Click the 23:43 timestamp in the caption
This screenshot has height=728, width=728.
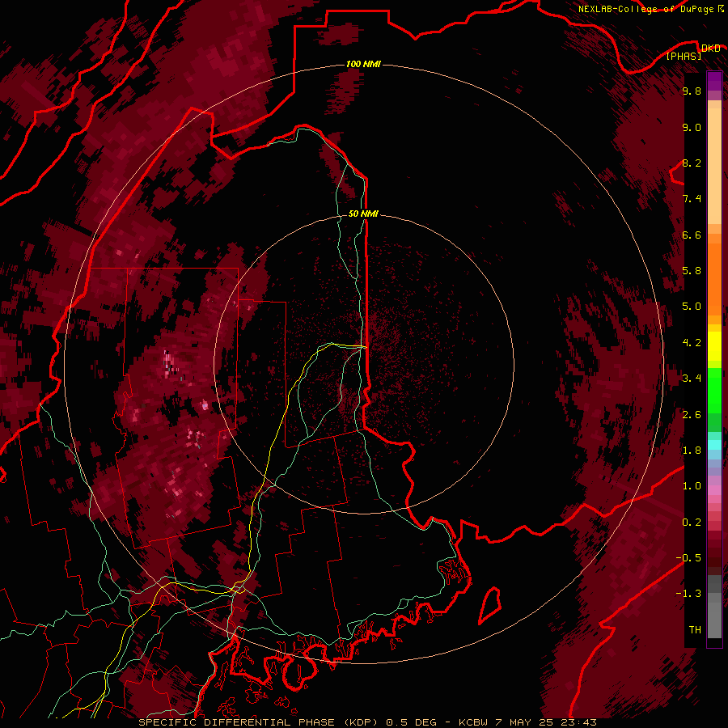pos(580,722)
